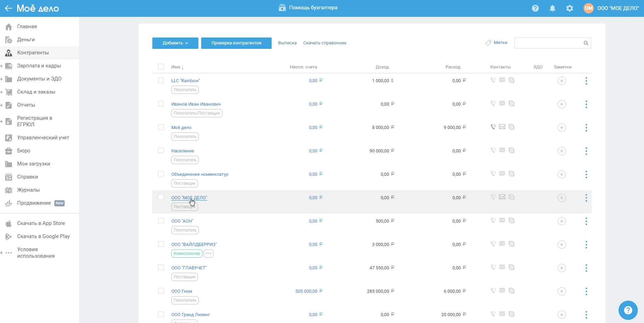
Task: Expand more tags next to Комиссионер label
Action: [x=208, y=254]
